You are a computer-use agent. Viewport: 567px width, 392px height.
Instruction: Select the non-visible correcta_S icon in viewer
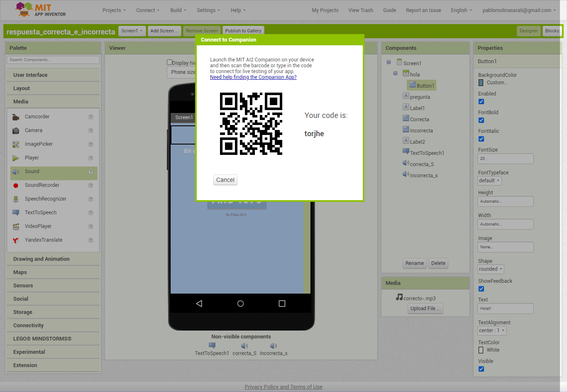point(244,345)
